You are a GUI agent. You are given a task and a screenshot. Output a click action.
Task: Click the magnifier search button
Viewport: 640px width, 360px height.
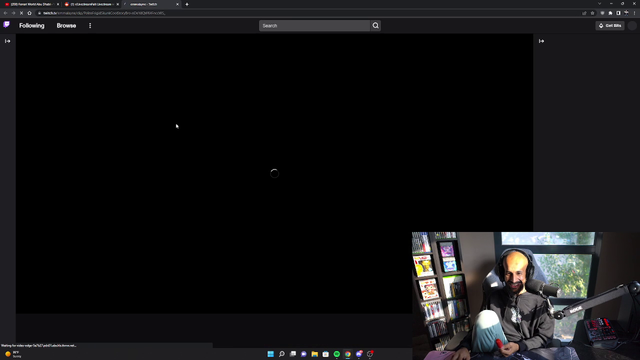click(376, 25)
